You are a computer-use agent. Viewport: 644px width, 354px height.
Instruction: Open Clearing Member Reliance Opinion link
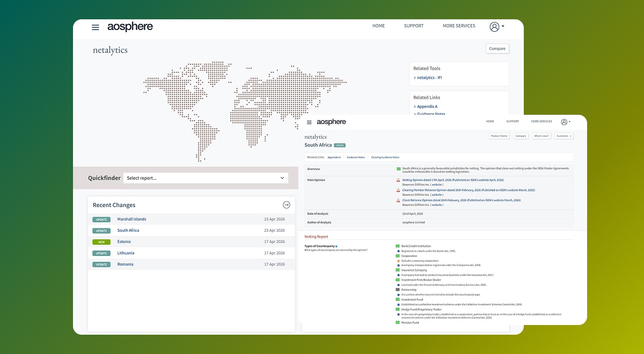469,190
